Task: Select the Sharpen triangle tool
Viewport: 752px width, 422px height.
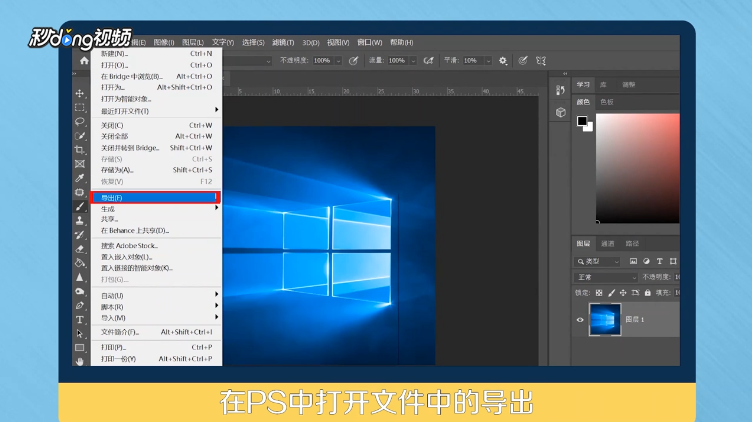Action: click(80, 277)
